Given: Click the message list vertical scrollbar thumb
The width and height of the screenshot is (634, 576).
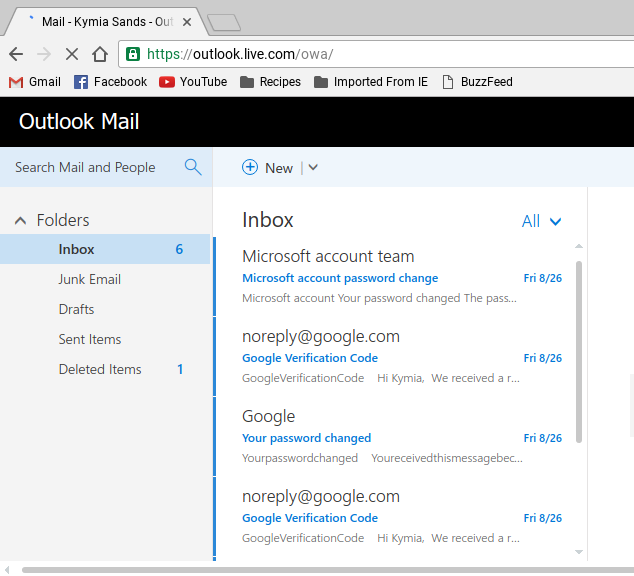Looking at the screenshot, I should (x=579, y=352).
